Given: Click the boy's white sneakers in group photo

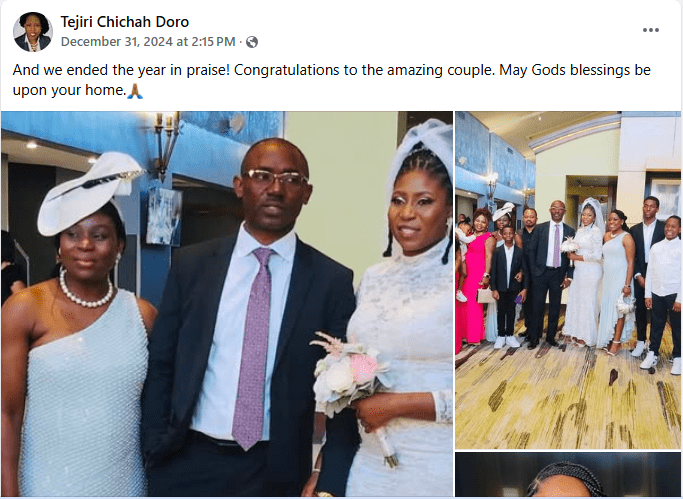Looking at the screenshot, I should (x=507, y=342).
